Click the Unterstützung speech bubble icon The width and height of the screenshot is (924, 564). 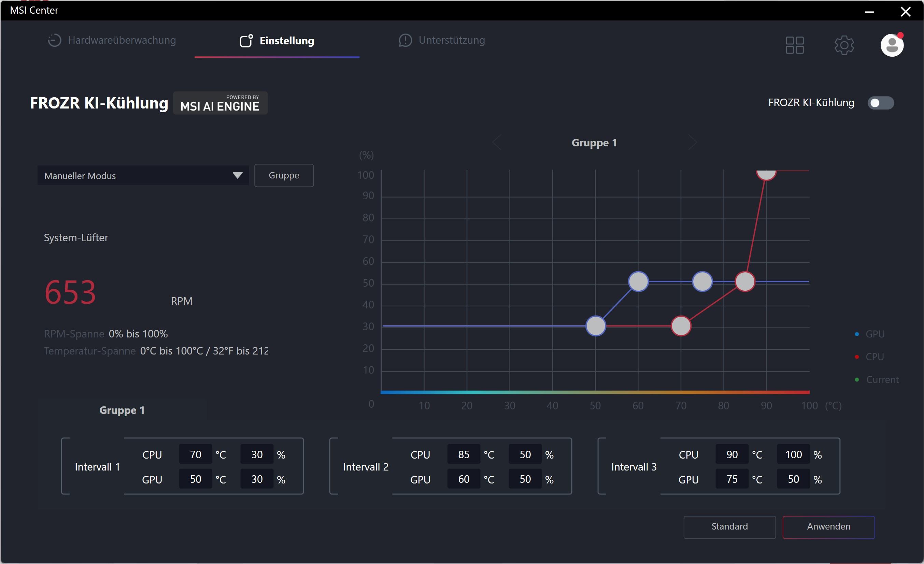coord(405,41)
